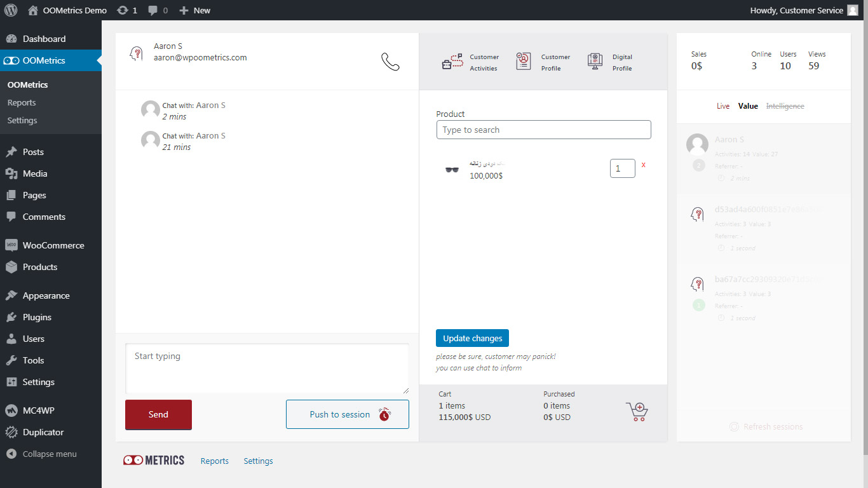This screenshot has width=868, height=488.
Task: Switch to the Value sessions tab
Action: 748,106
